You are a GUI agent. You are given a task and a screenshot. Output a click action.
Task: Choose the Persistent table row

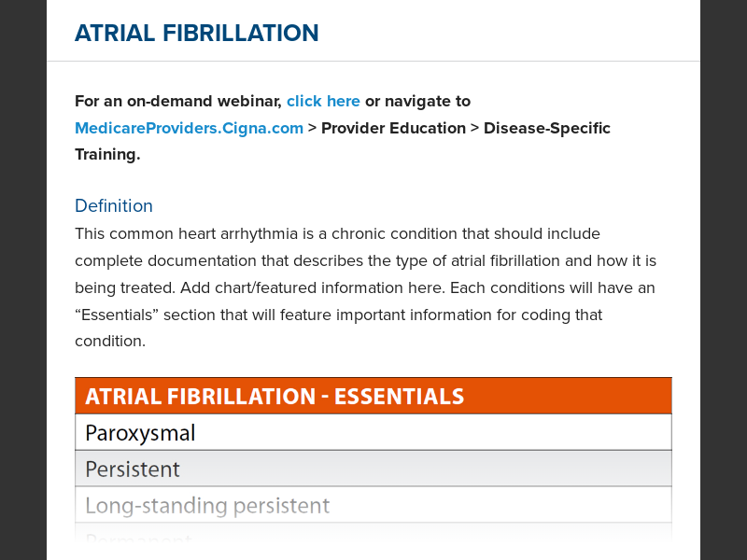(x=373, y=469)
